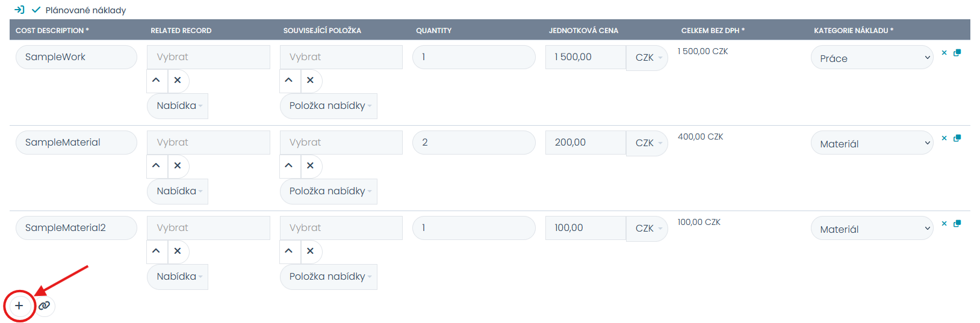This screenshot has width=980, height=323.
Task: Duplicate the SampleWork row with copy icon
Action: click(x=957, y=53)
